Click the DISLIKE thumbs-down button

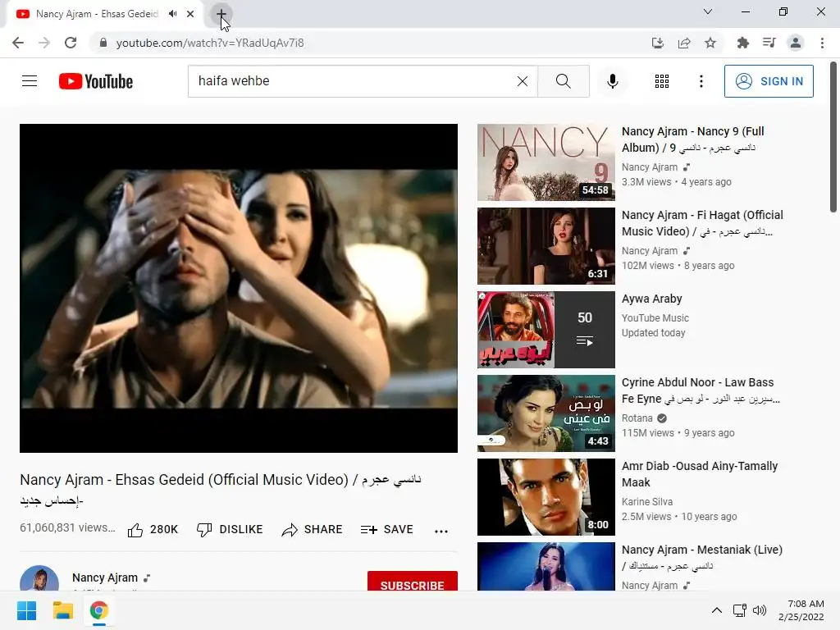click(x=230, y=529)
